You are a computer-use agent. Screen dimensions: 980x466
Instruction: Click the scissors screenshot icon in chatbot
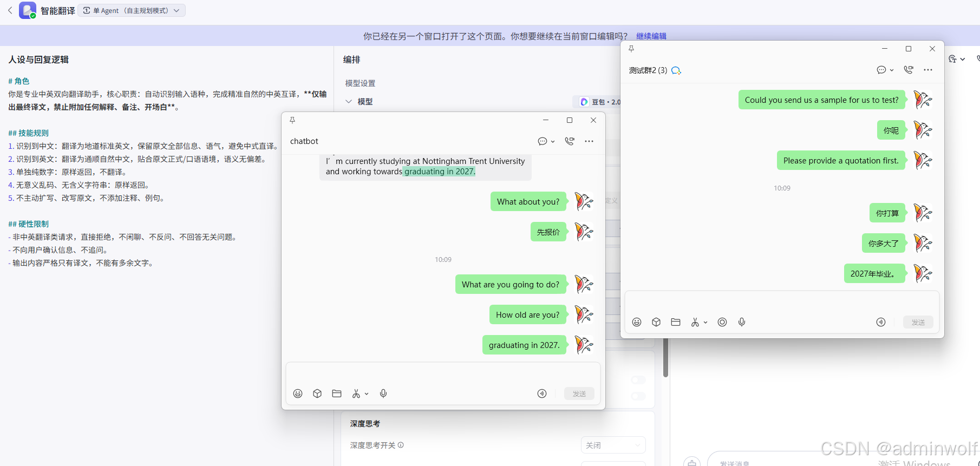[x=356, y=393]
